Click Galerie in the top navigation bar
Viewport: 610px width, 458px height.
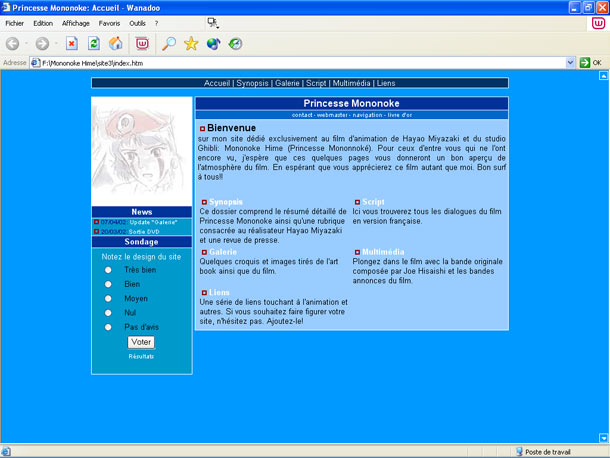[287, 83]
